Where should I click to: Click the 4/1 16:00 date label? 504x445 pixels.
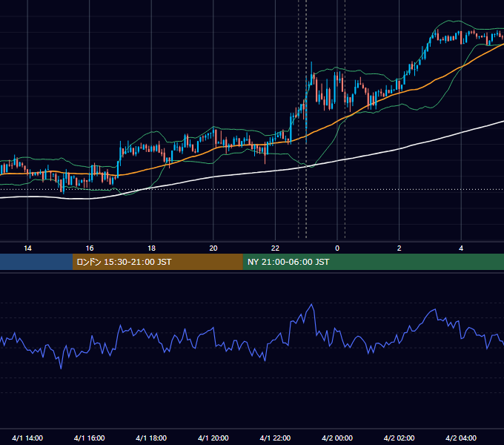pos(90,438)
